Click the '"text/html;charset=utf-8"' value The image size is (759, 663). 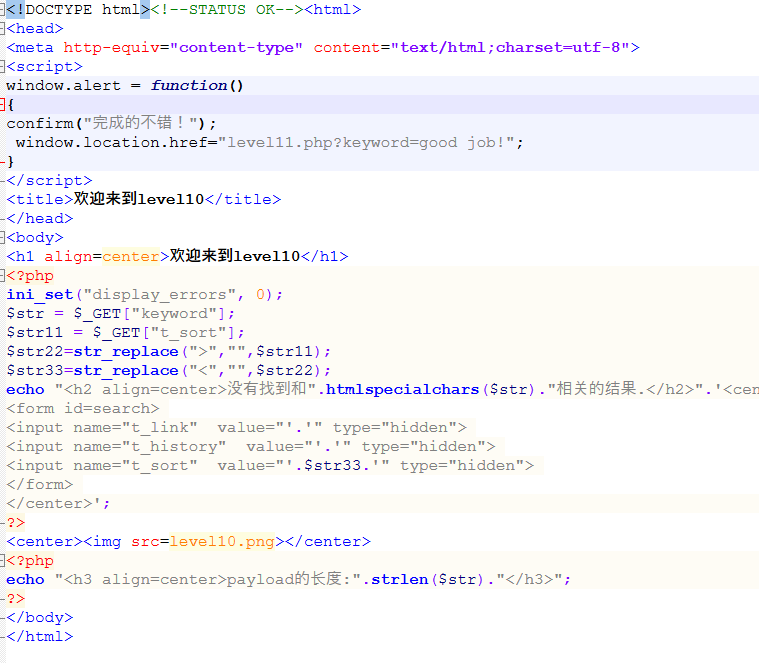point(510,47)
